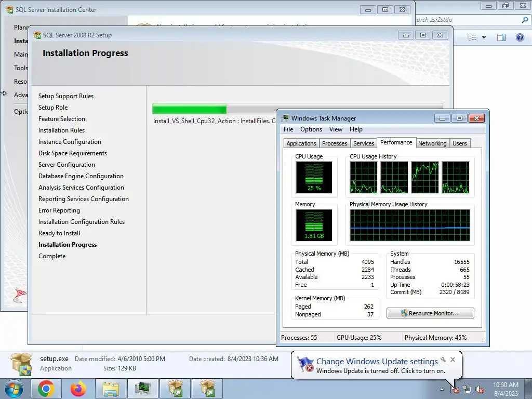532x399 pixels.
Task: Dismiss the Windows Update balloon
Action: point(453,360)
